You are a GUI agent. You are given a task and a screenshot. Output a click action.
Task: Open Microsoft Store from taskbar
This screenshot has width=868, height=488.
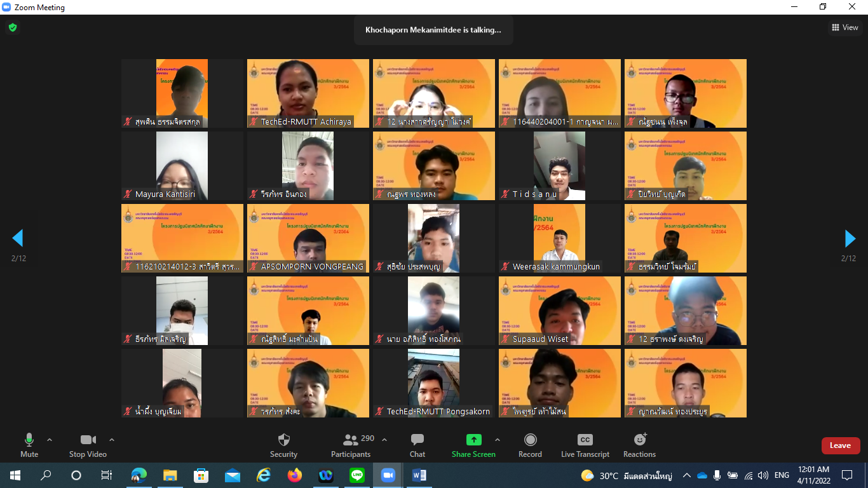(201, 475)
